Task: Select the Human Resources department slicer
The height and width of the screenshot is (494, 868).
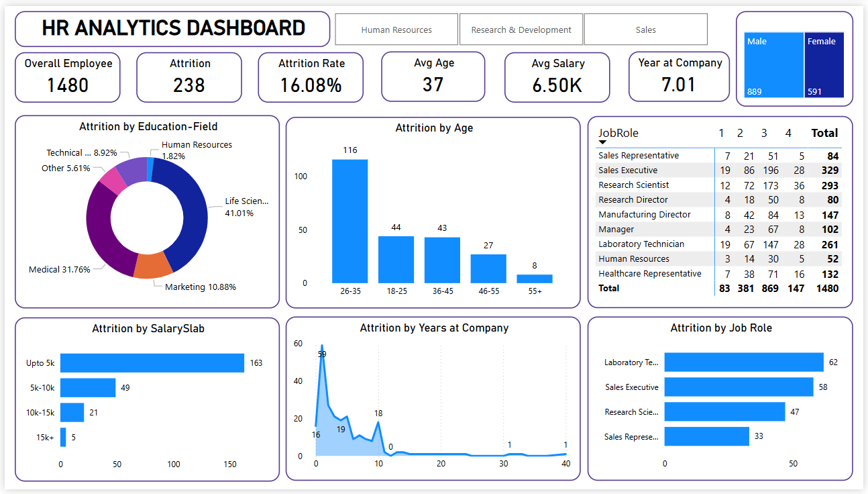Action: 396,30
